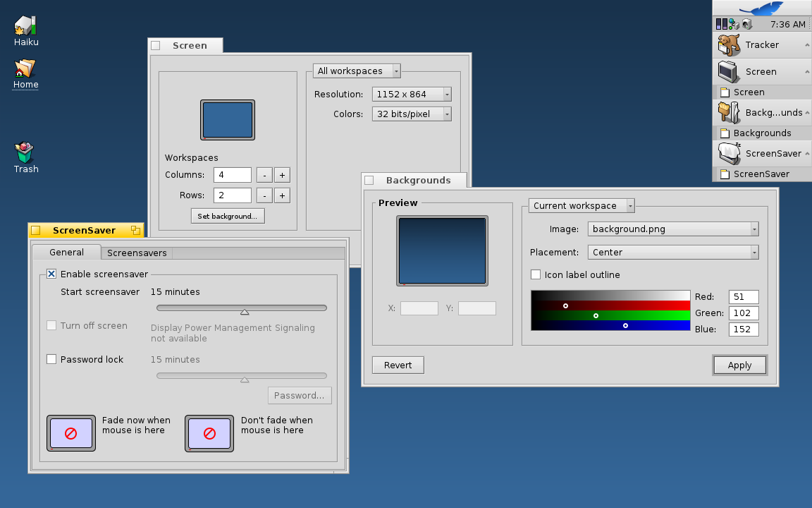The width and height of the screenshot is (812, 508).
Task: Open the Home folder icon
Action: [x=25, y=68]
